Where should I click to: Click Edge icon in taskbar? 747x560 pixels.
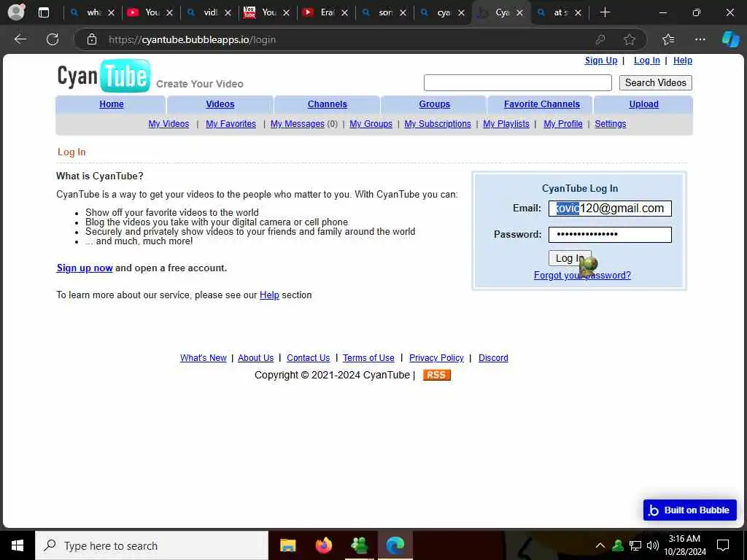tap(395, 545)
